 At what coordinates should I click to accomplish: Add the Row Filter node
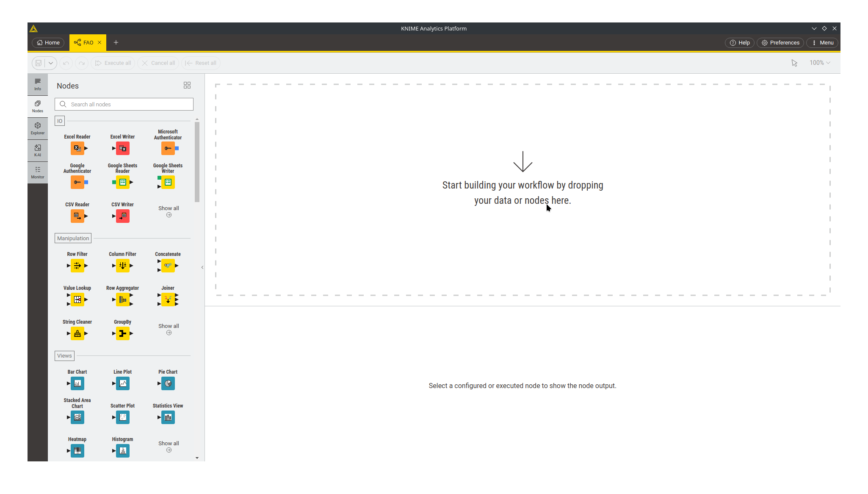tap(77, 266)
